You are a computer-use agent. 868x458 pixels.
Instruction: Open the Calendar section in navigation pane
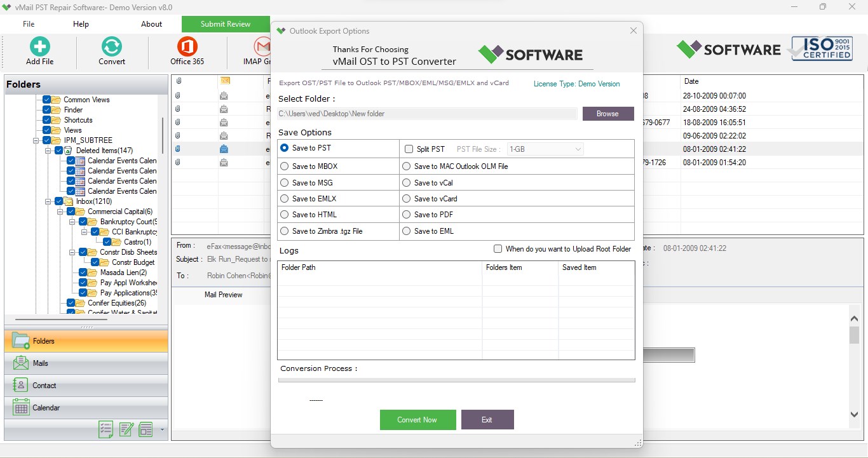86,408
